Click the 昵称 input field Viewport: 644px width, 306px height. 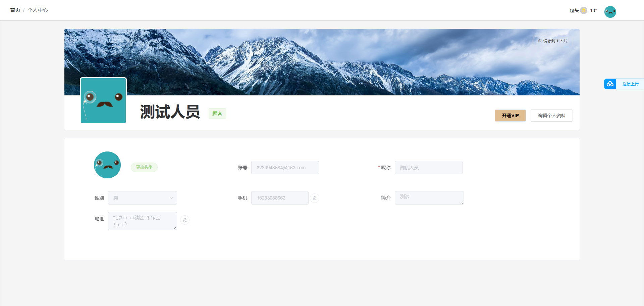(429, 168)
